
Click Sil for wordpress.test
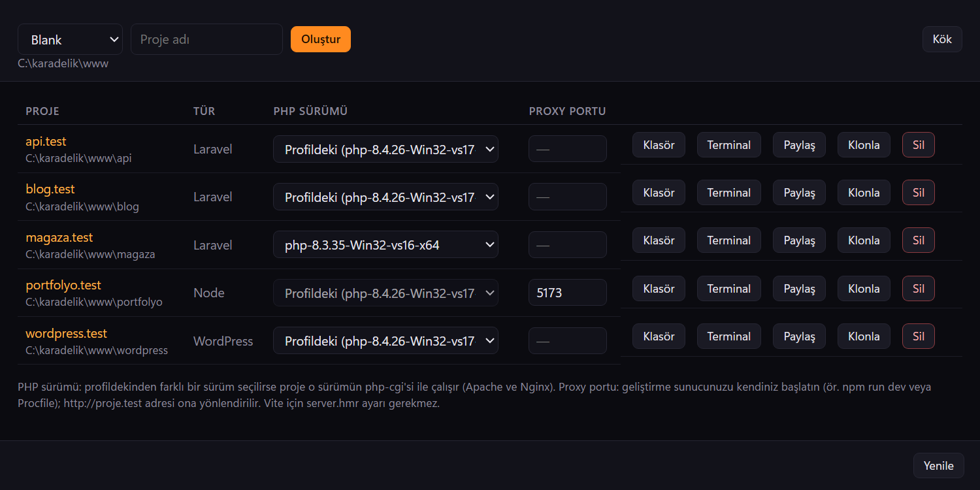(919, 336)
